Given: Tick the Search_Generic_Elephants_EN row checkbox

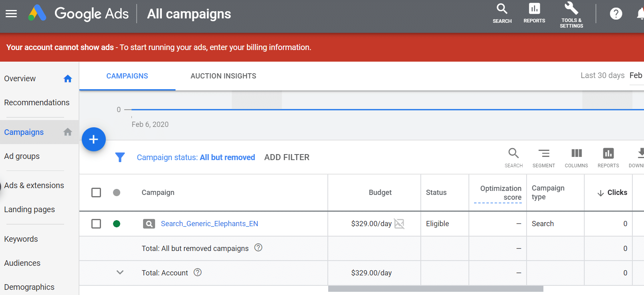Looking at the screenshot, I should pos(96,224).
